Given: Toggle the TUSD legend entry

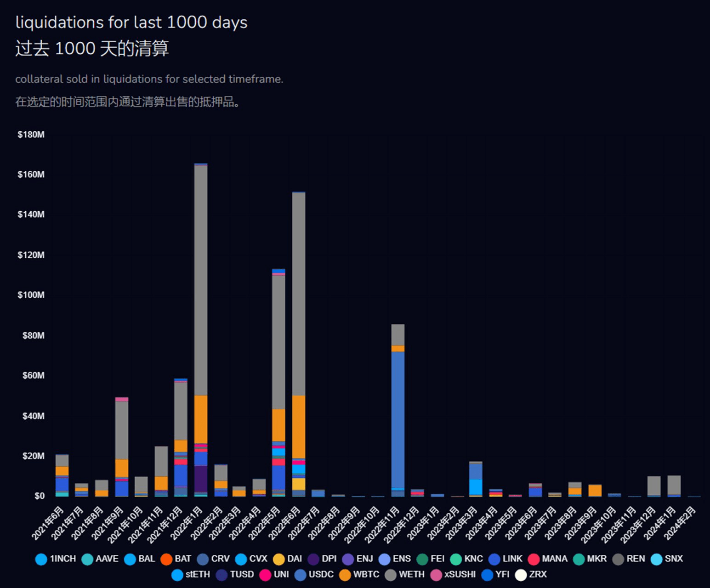Looking at the screenshot, I should (x=235, y=575).
